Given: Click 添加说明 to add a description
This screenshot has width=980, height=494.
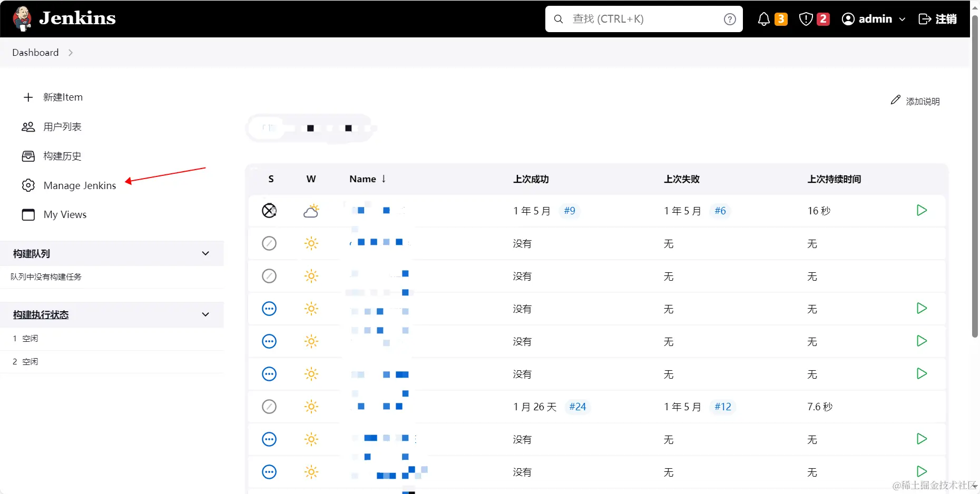Looking at the screenshot, I should tap(915, 101).
